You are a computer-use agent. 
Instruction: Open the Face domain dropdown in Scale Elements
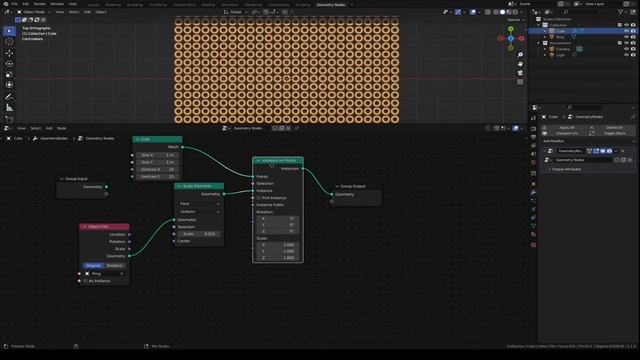tap(199, 204)
